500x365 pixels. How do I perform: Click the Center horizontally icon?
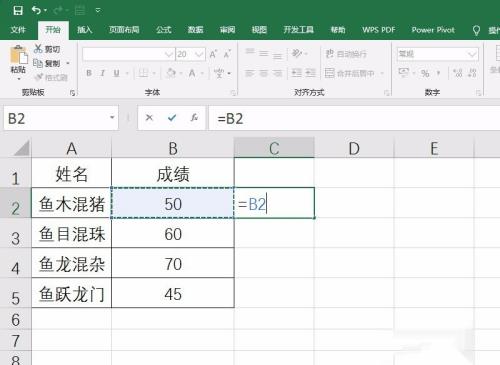[264, 73]
